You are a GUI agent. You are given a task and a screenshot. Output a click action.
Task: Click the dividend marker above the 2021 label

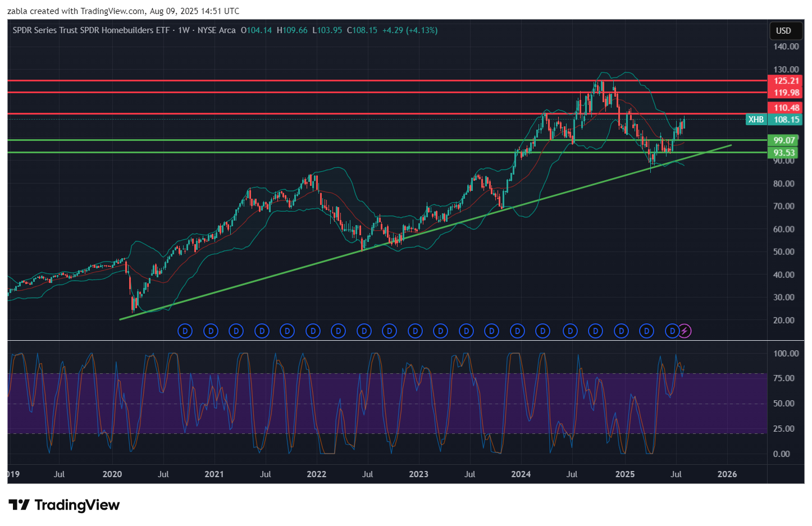(x=211, y=331)
